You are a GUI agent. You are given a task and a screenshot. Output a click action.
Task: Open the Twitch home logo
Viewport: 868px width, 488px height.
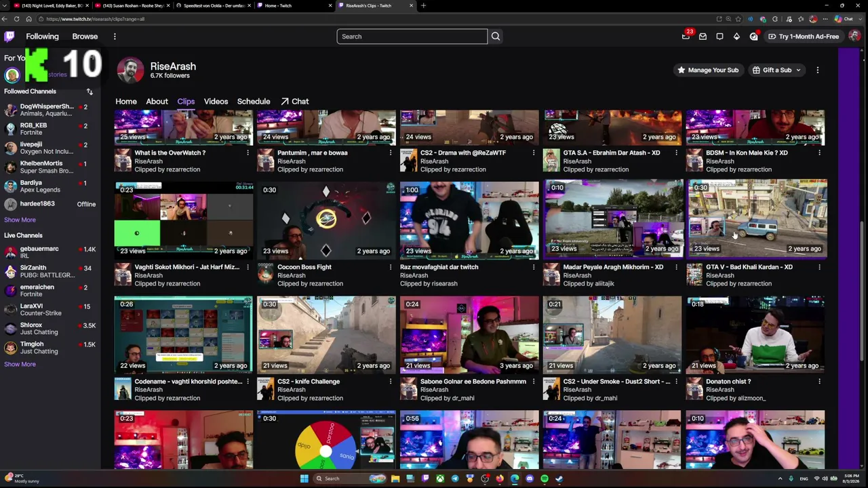click(9, 37)
